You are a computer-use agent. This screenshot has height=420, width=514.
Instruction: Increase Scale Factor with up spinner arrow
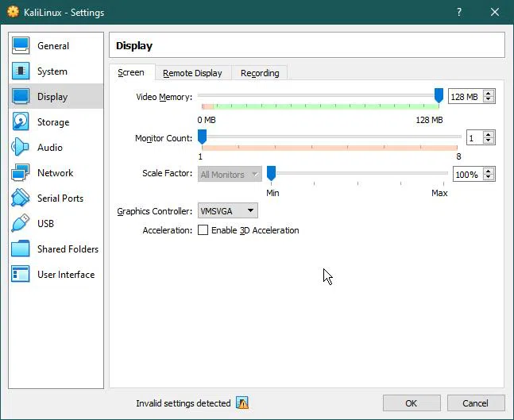(489, 171)
